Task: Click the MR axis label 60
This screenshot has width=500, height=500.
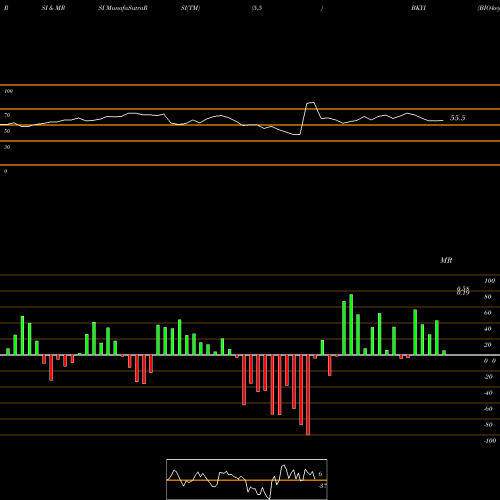Action: pos(488,313)
